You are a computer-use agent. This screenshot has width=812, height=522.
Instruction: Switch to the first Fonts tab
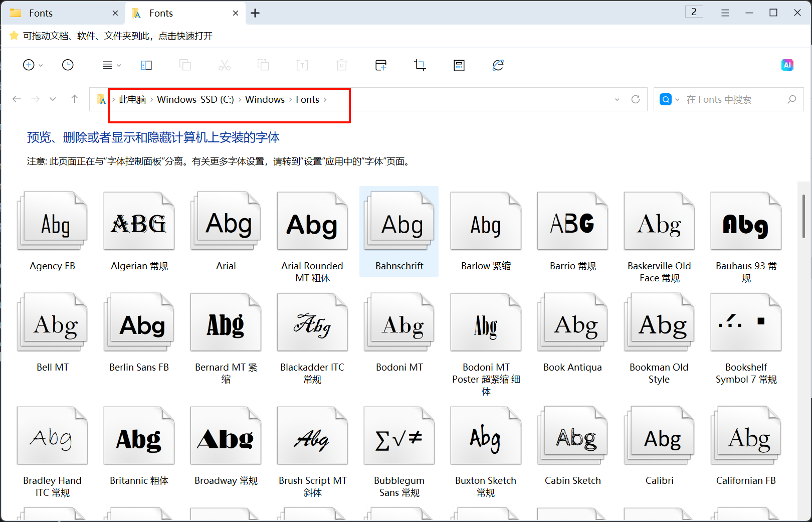[62, 13]
